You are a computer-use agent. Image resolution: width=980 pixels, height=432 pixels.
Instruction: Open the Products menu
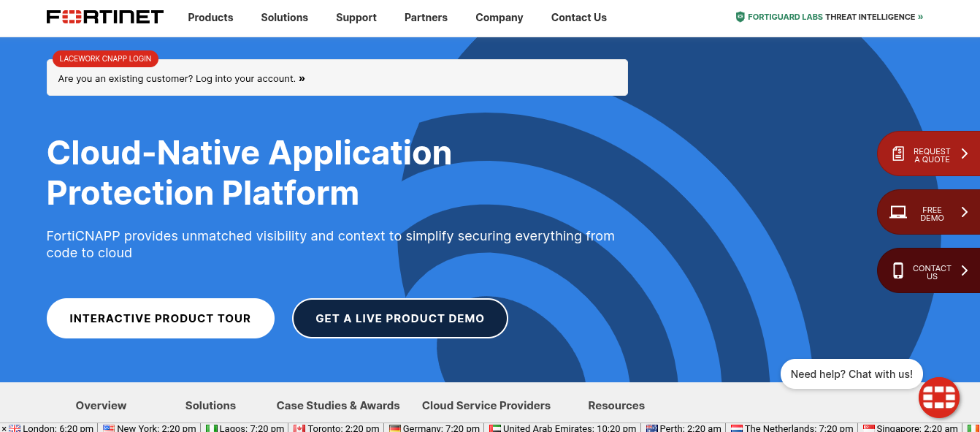[210, 18]
